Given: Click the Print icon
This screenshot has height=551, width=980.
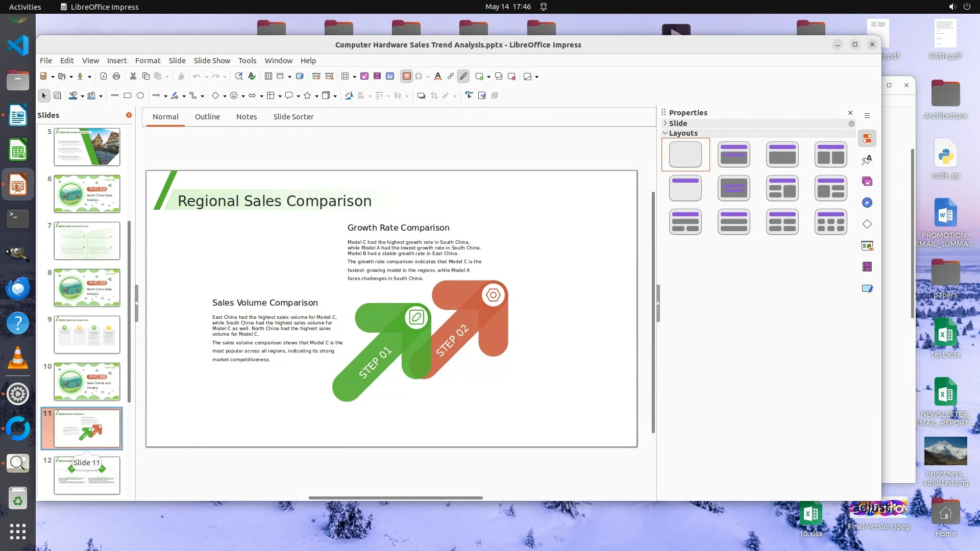Looking at the screenshot, I should [x=116, y=77].
